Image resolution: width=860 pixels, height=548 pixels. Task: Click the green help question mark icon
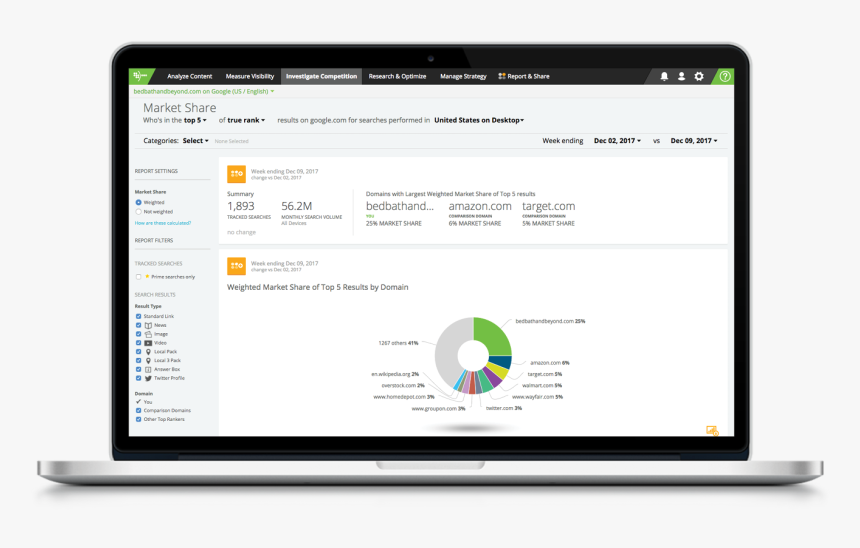click(x=725, y=76)
